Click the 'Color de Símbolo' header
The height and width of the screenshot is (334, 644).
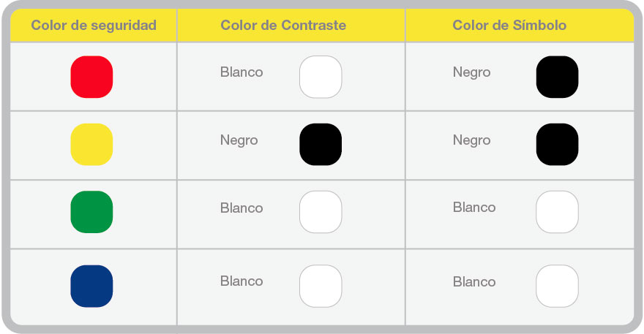pos(509,26)
